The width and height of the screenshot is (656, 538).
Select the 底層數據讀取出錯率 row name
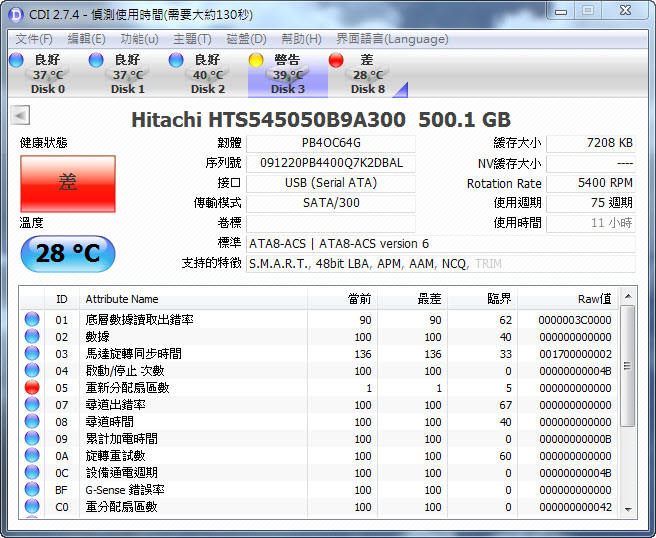pos(139,320)
